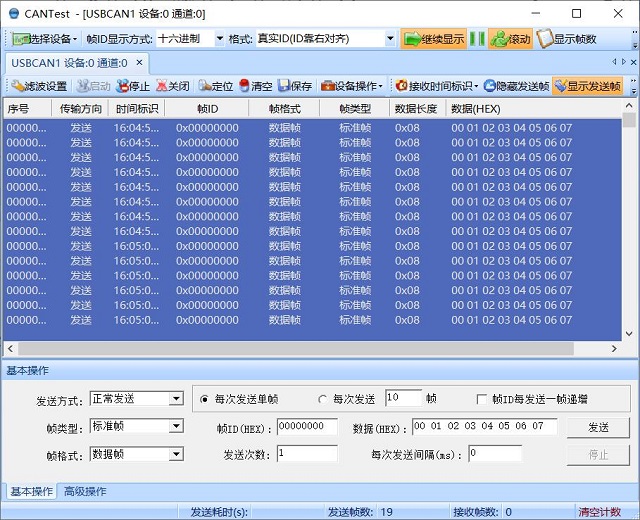Screen dimensions: 640x520
Task: Expand the second toolbar overflow options
Action: (634, 86)
